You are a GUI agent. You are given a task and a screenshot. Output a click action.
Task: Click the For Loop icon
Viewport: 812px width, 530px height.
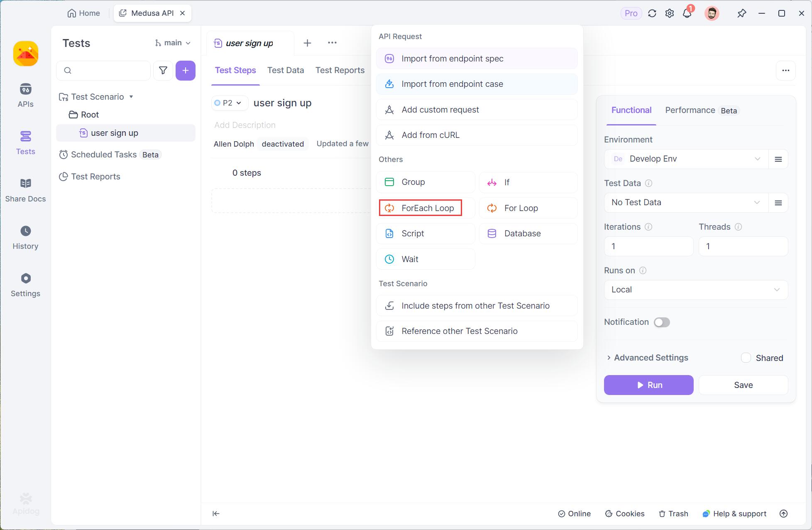[x=492, y=208]
